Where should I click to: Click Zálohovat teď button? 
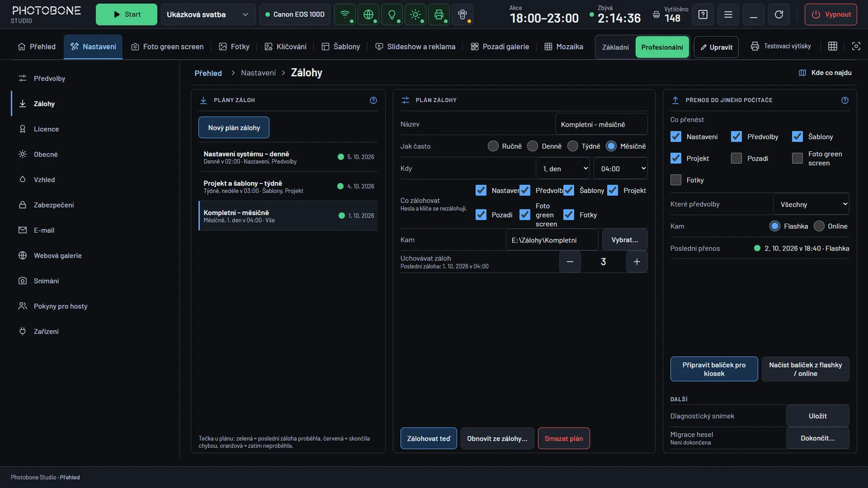(429, 439)
